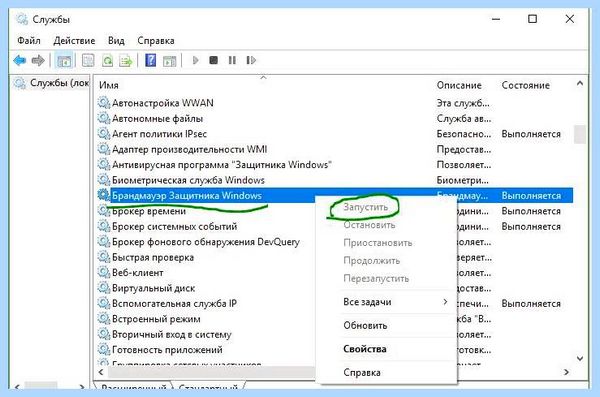
Task: Choose Приостановить in the context menu
Action: 378,243
